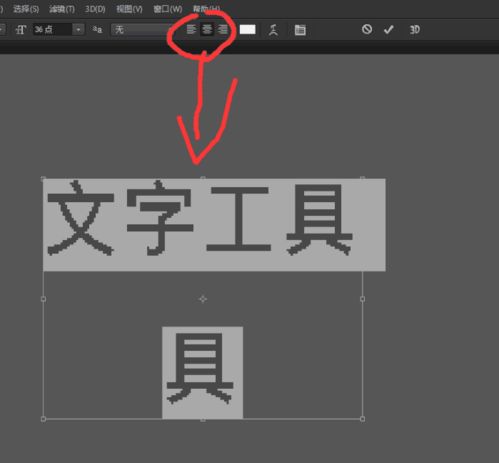Open the 视图(V) menu
The width and height of the screenshot is (499, 463).
pyautogui.click(x=129, y=9)
